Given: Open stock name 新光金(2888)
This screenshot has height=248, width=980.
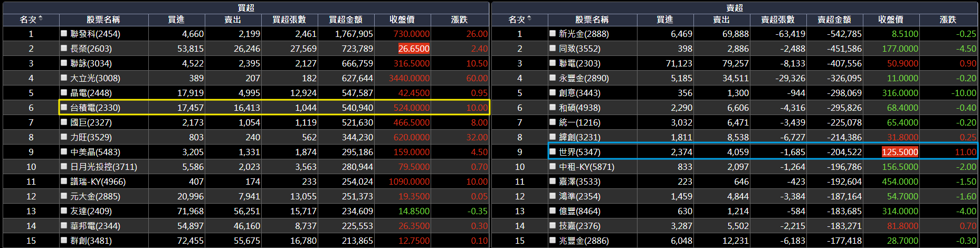Looking at the screenshot, I should coord(584,34).
